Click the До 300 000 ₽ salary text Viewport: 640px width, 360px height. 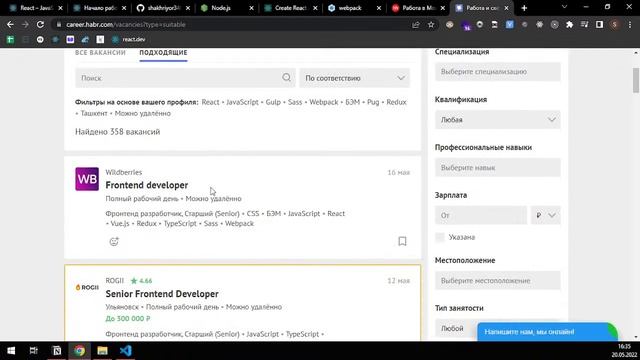point(128,318)
